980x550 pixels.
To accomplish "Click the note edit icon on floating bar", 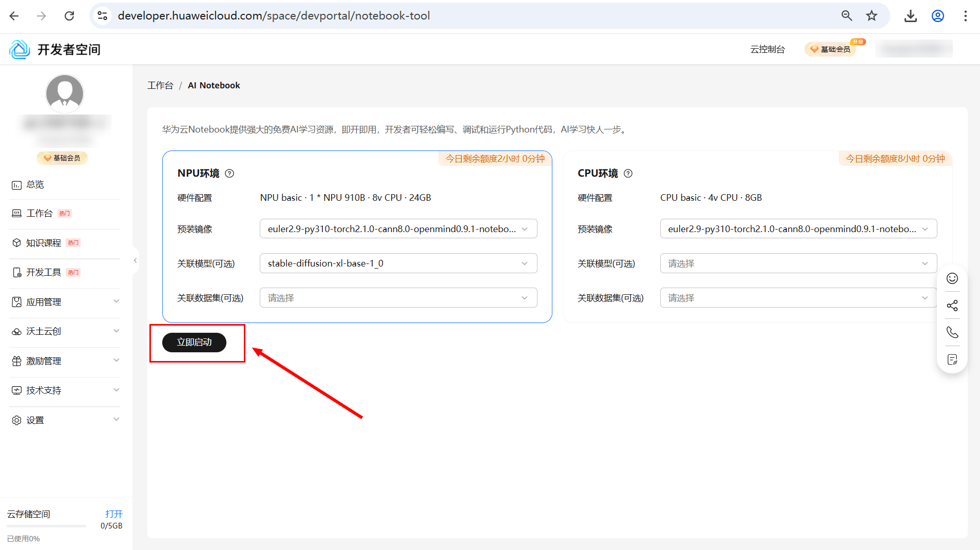I will click(x=952, y=359).
